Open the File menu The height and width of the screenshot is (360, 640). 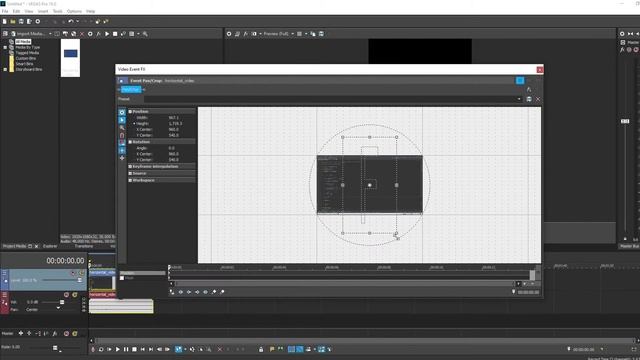pos(5,11)
